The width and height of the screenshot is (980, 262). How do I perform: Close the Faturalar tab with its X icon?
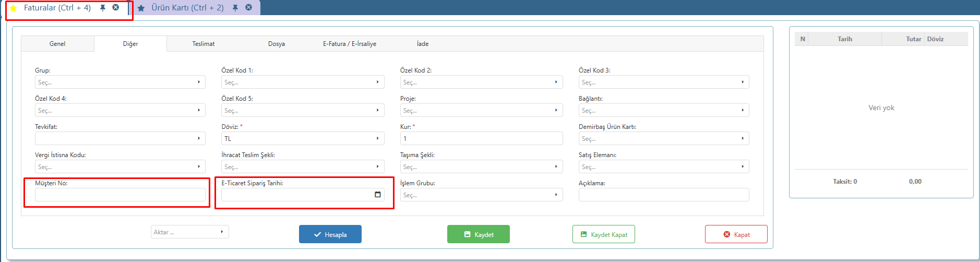pos(116,7)
